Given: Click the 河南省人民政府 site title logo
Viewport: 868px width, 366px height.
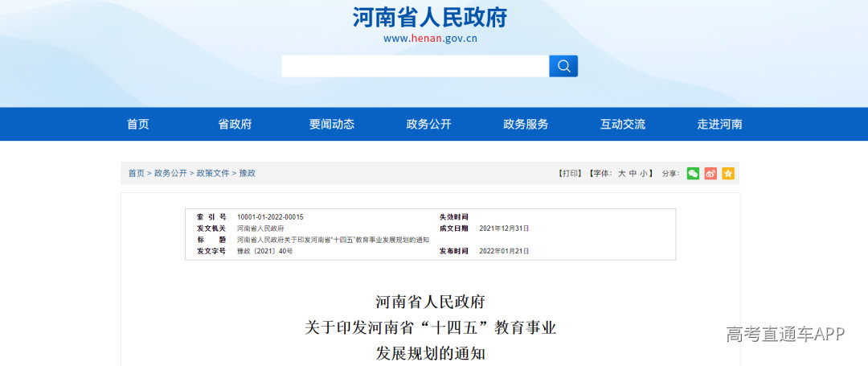Looking at the screenshot, I should (x=430, y=18).
